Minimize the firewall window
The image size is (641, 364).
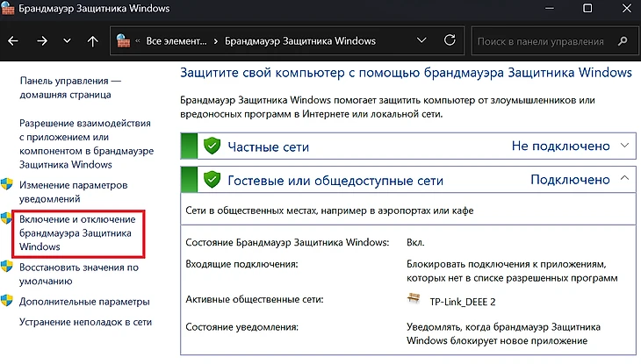550,8
